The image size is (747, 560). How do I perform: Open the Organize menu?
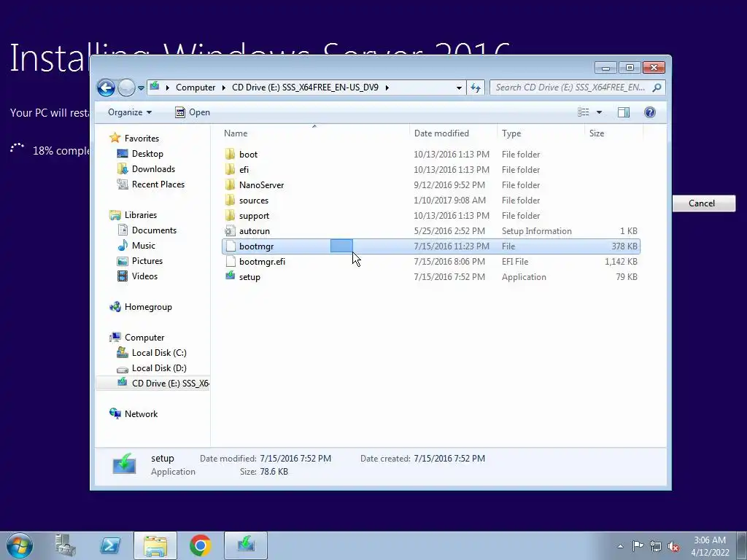coord(130,112)
